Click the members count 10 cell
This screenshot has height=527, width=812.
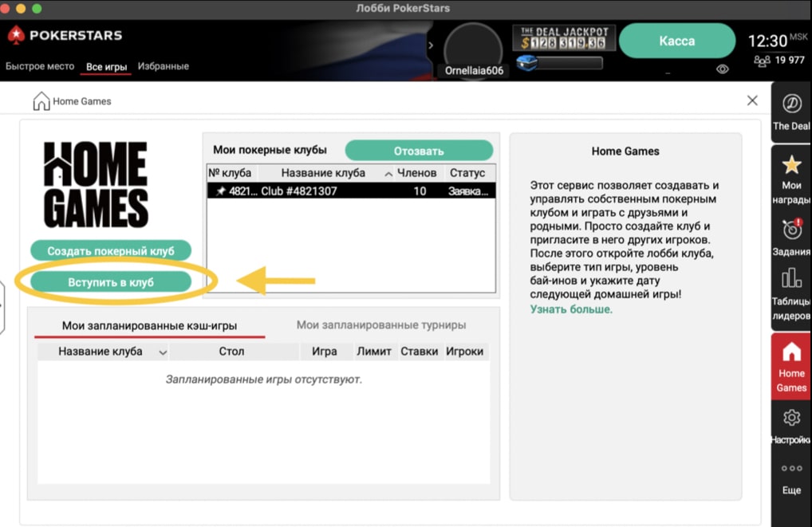420,191
